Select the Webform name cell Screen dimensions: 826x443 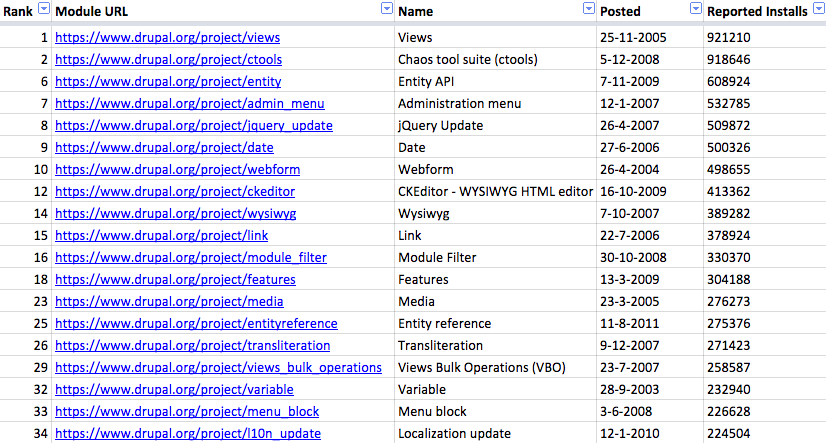tap(495, 170)
